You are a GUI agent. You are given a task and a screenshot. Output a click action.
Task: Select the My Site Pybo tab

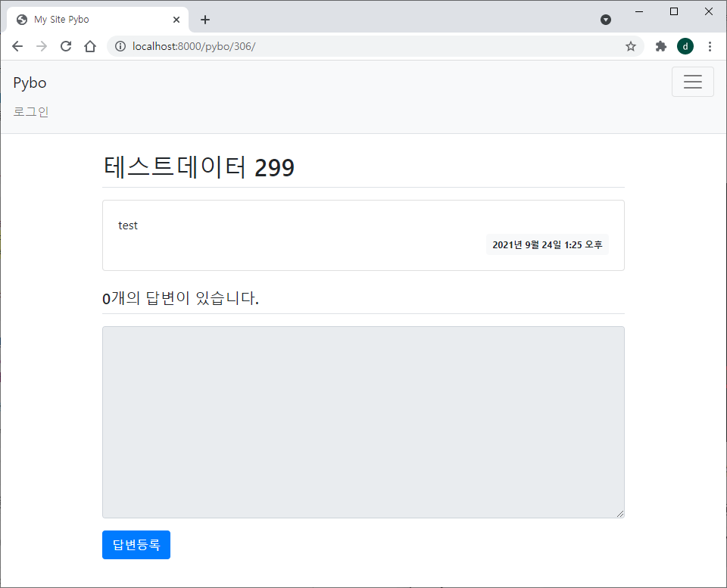point(98,20)
